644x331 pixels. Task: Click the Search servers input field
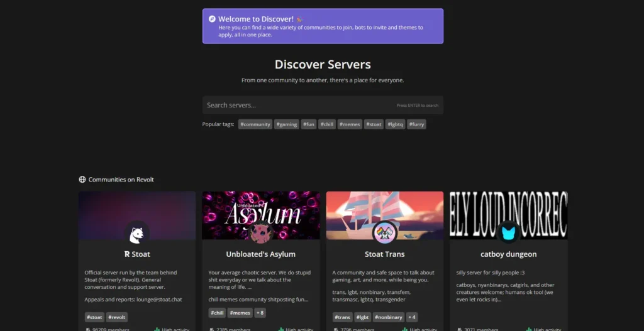[x=323, y=105]
